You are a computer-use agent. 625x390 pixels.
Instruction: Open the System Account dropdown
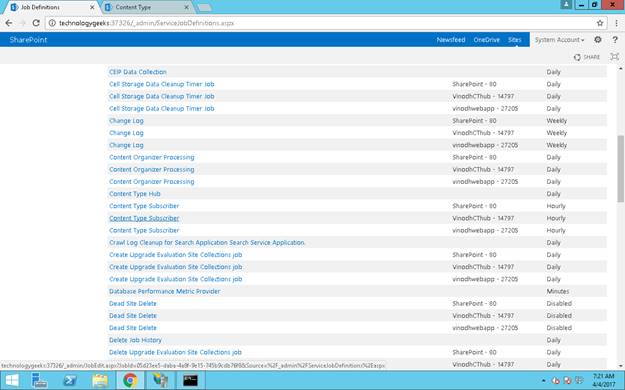pos(559,39)
